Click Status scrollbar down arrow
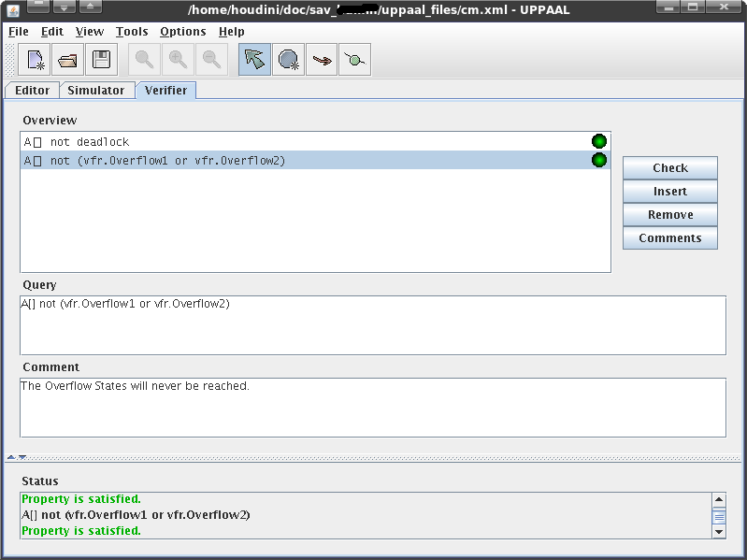The width and height of the screenshot is (747, 560). click(719, 531)
